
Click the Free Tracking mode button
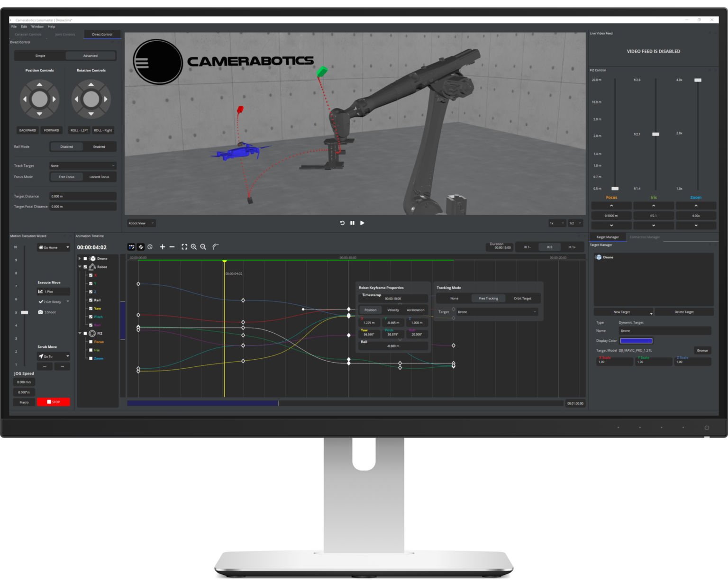(488, 298)
